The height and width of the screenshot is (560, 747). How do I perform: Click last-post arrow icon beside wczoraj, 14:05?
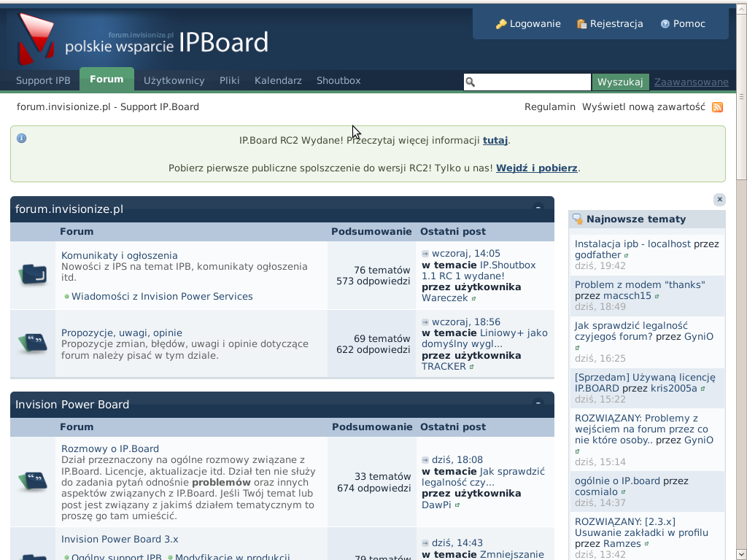(x=425, y=254)
